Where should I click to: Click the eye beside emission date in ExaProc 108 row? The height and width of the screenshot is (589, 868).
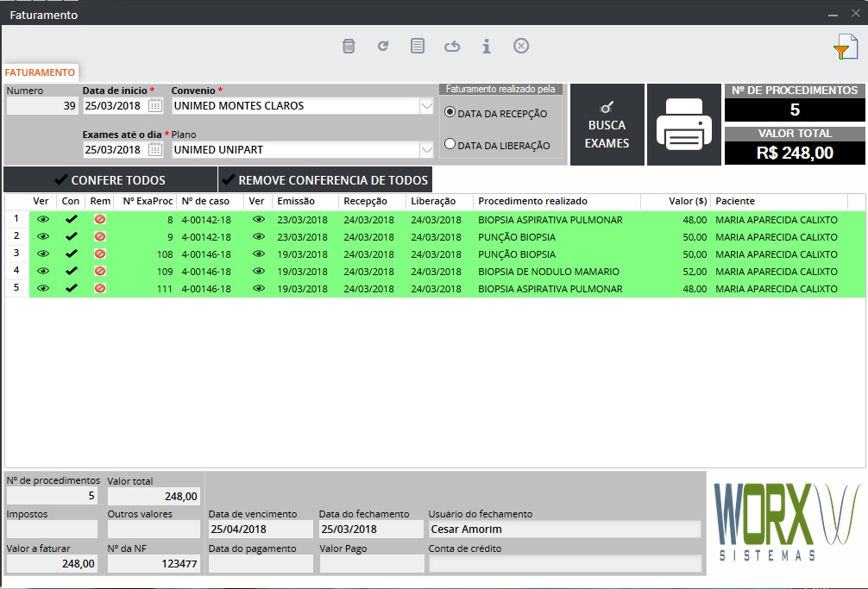click(x=259, y=254)
